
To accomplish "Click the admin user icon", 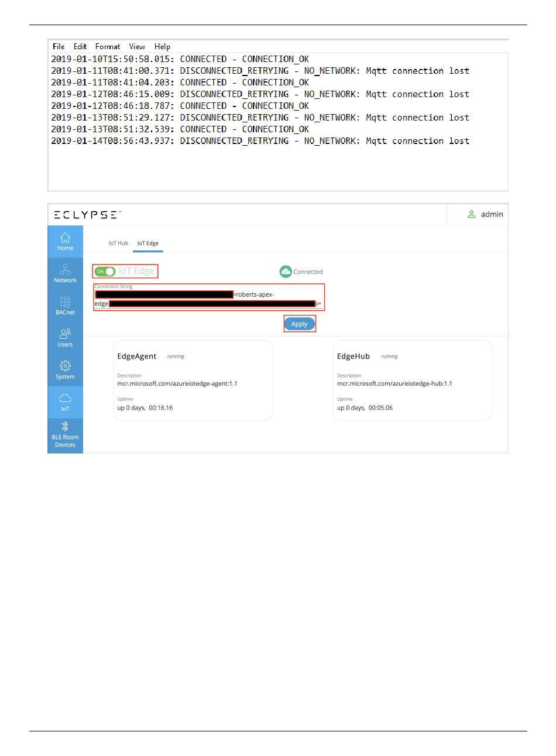I will [471, 214].
